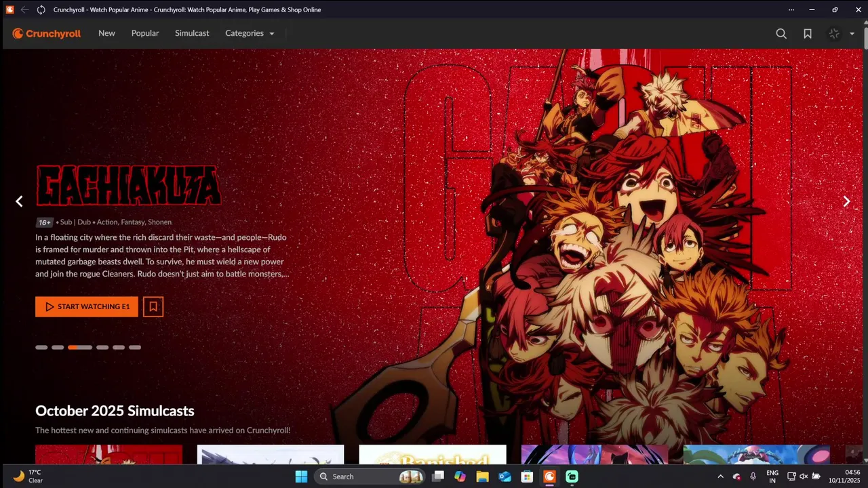Click the system tray icon with red badge
868x488 pixels.
point(737,476)
